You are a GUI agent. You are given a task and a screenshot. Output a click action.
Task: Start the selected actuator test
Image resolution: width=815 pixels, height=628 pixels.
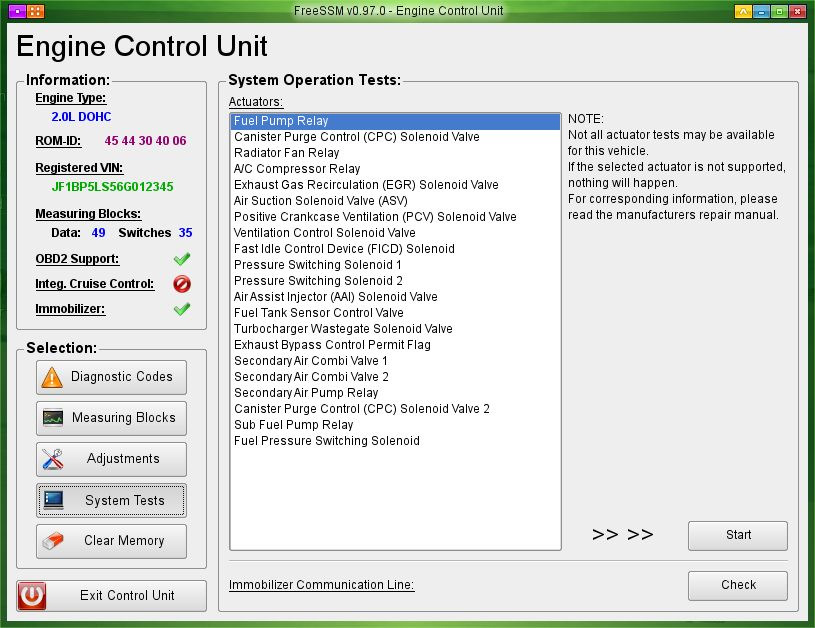click(738, 535)
